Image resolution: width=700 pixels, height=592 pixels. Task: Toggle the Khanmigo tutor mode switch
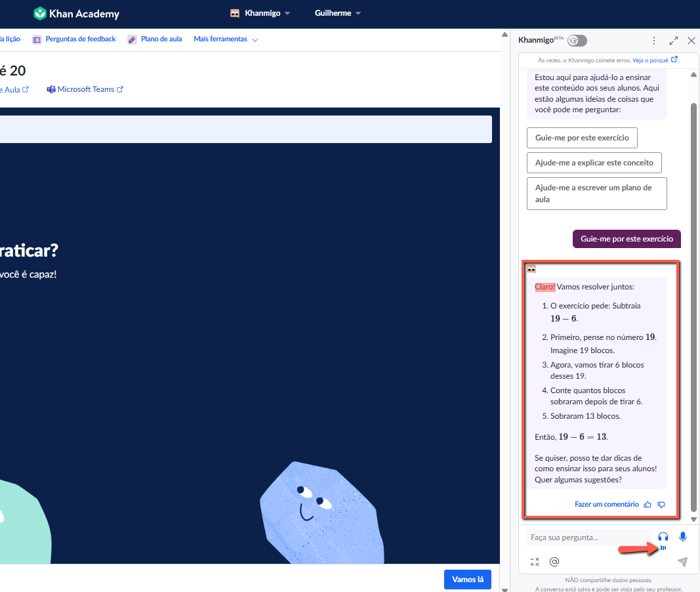click(x=577, y=41)
